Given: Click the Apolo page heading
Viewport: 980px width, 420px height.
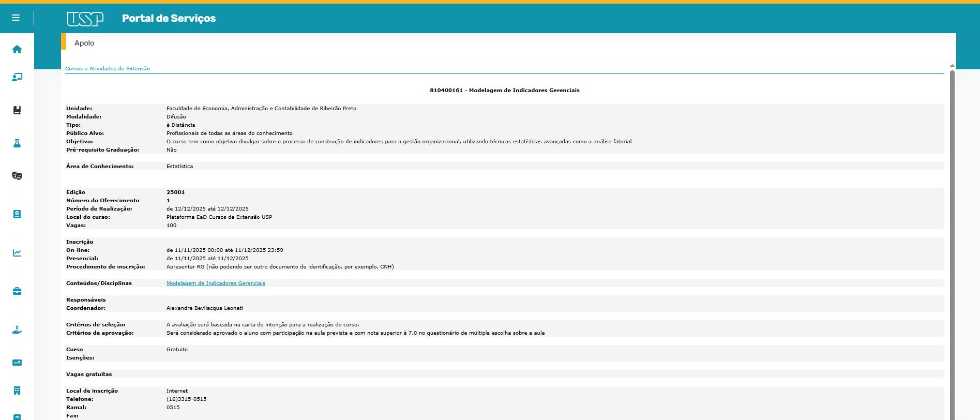Looking at the screenshot, I should (84, 43).
